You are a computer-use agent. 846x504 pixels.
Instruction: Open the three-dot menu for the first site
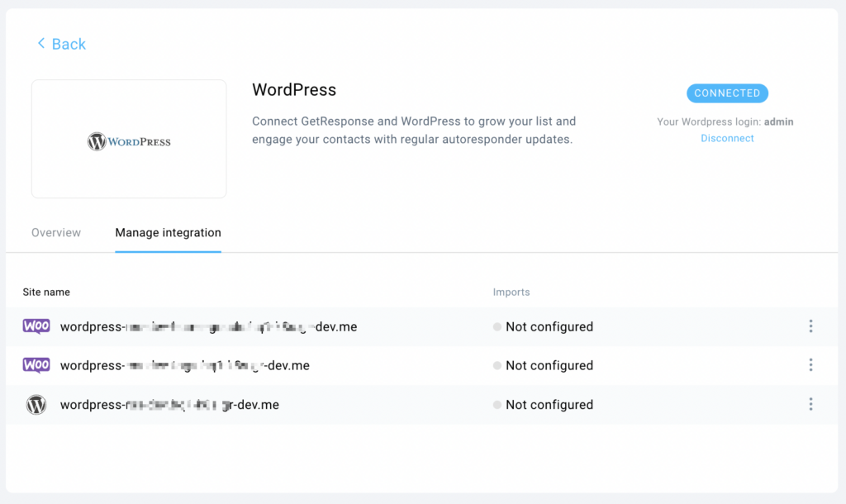pos(811,326)
